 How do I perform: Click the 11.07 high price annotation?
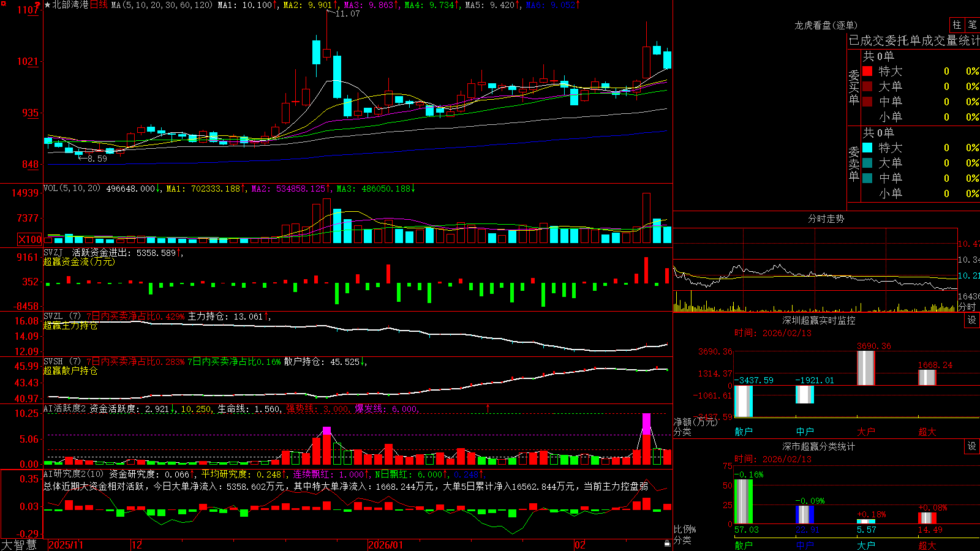click(347, 13)
